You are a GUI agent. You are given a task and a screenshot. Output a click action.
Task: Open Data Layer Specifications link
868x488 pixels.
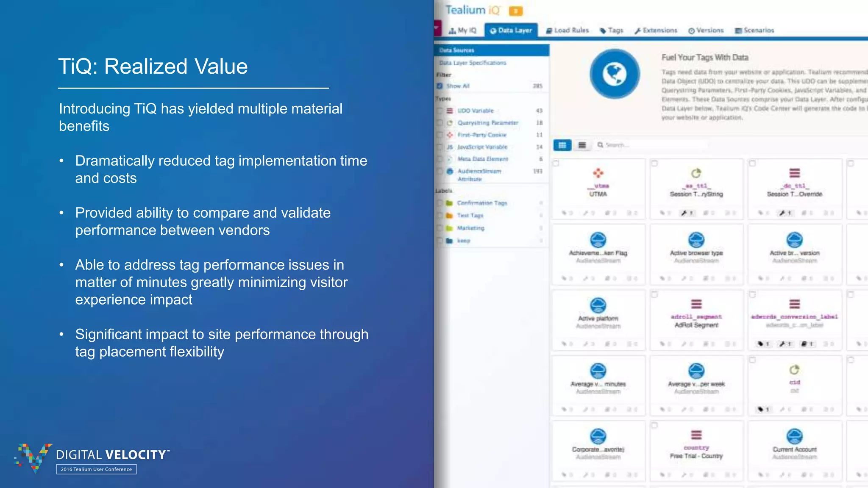click(x=473, y=63)
